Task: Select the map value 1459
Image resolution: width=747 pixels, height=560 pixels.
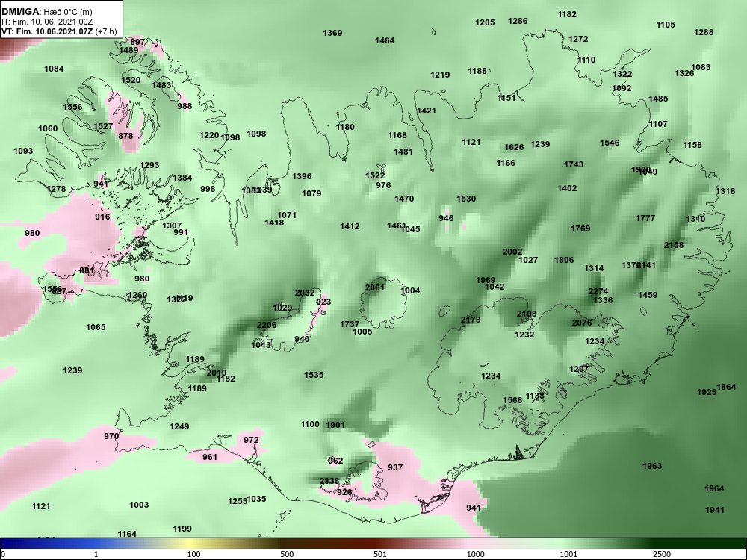Action: pyautogui.click(x=648, y=295)
